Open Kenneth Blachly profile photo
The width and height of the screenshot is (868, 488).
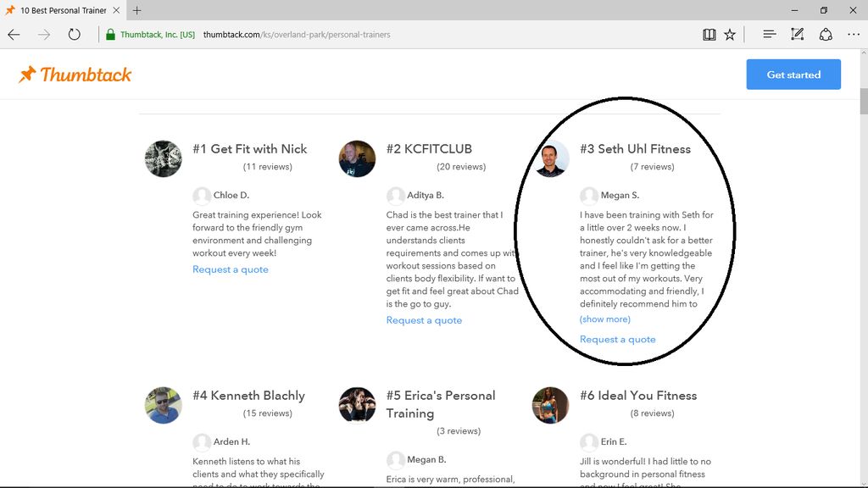click(x=163, y=405)
